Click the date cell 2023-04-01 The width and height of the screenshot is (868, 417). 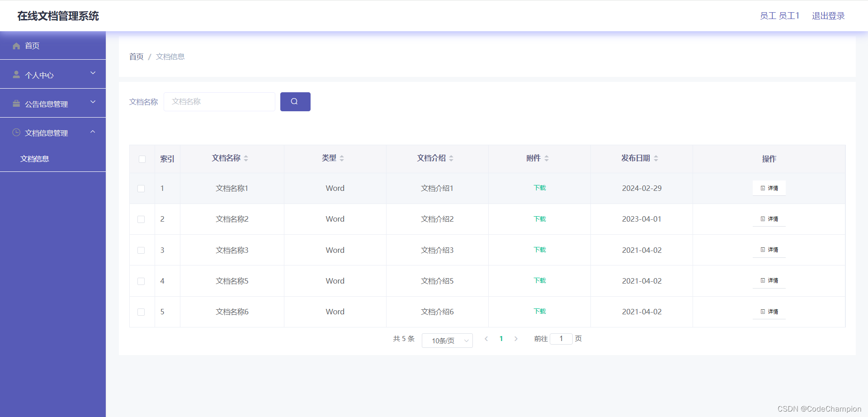point(642,219)
